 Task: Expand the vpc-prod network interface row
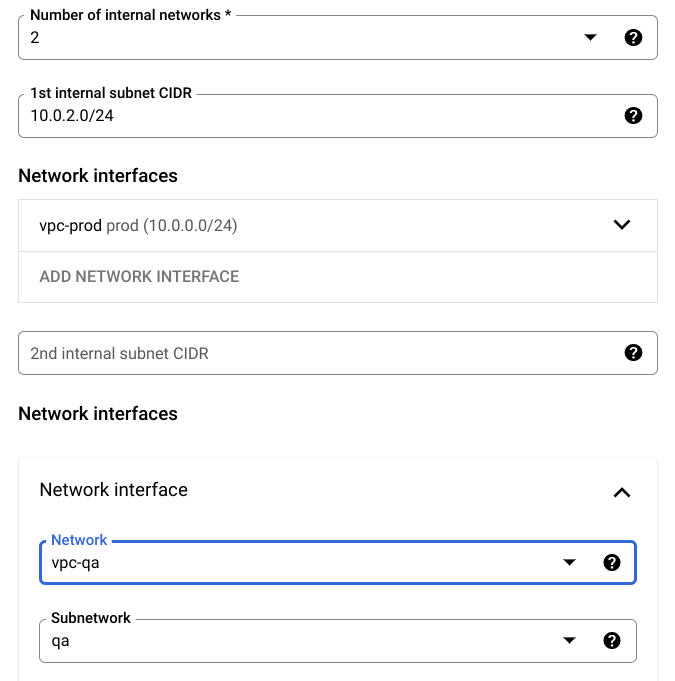(338, 225)
